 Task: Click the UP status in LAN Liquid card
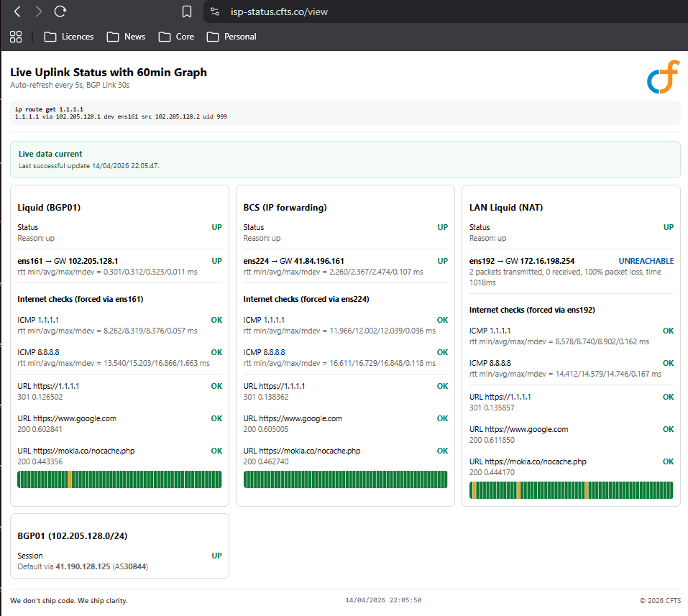pos(669,227)
